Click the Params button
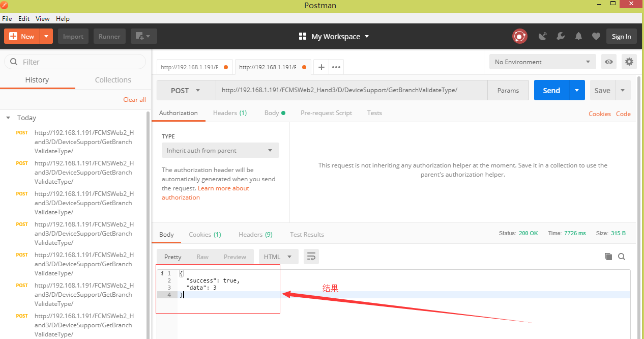644x339 pixels. click(x=508, y=90)
